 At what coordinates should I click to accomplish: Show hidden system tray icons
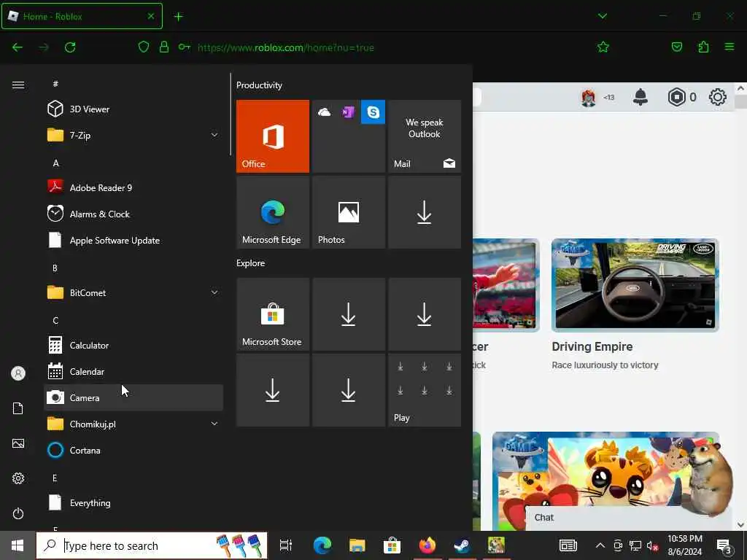(x=600, y=545)
